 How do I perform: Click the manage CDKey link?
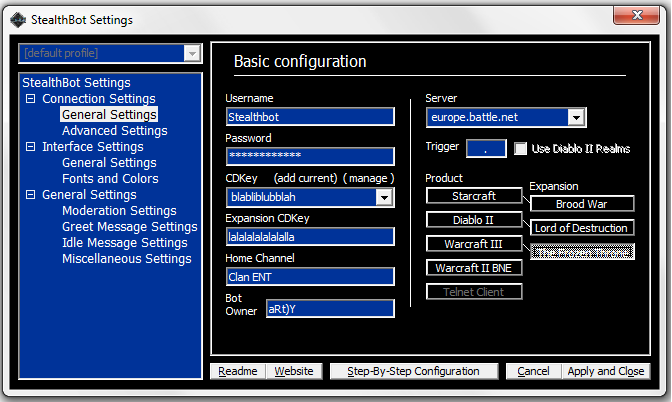[x=368, y=177]
